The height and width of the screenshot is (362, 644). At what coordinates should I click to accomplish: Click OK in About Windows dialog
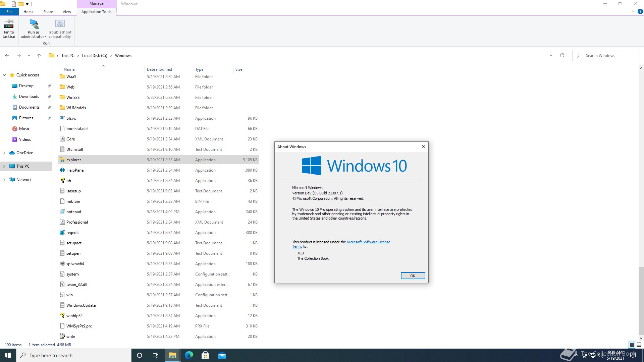coord(413,276)
